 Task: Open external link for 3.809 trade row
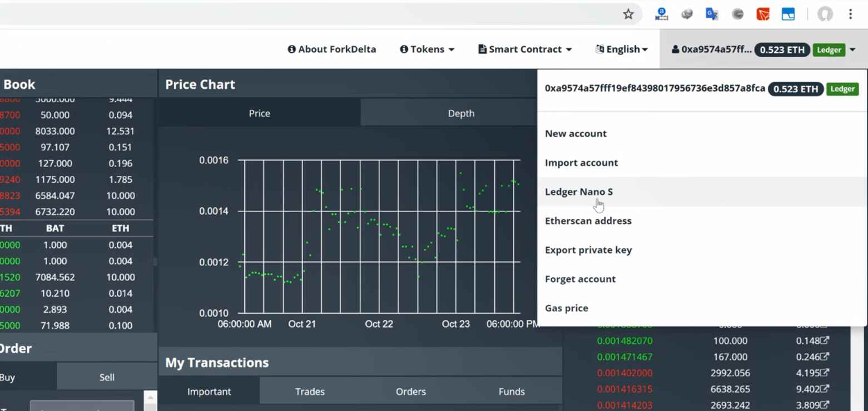(x=825, y=405)
